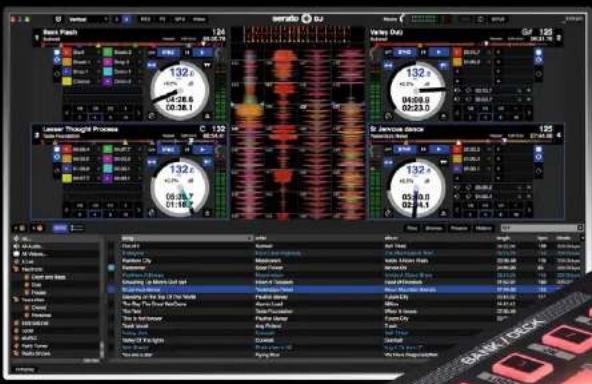Open the loops tab icon on deck 1

click(57, 60)
